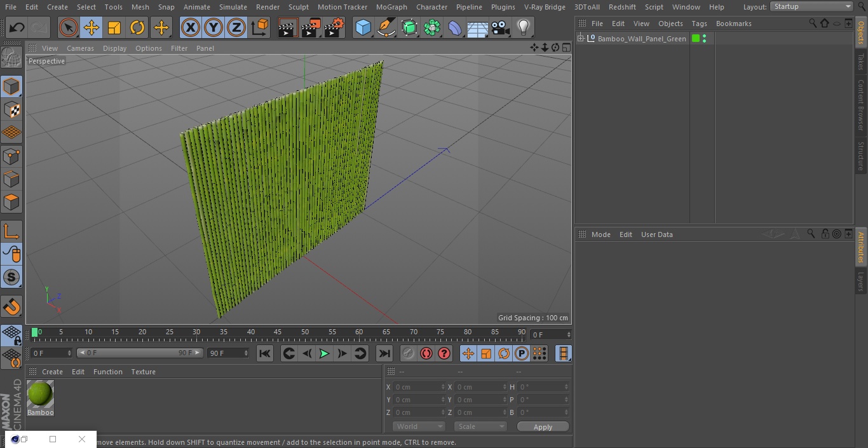Toggle X axis lock
Viewport: 868px width, 448px height.
click(191, 28)
